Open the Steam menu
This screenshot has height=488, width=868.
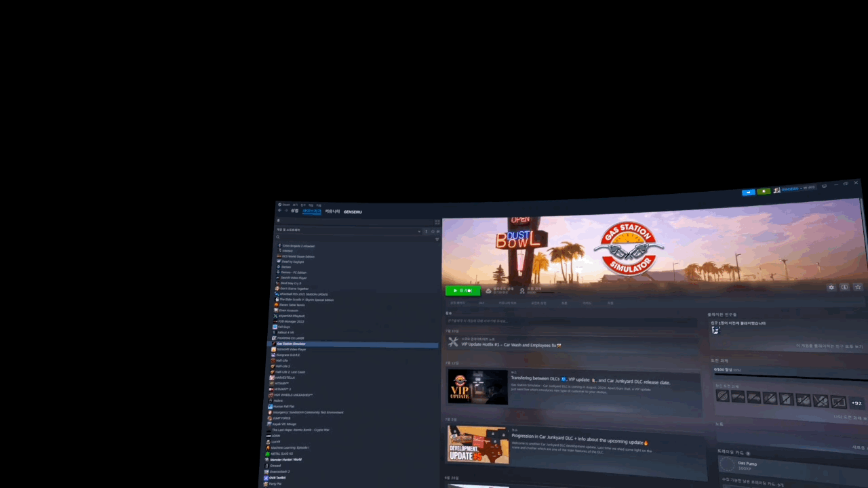point(285,205)
